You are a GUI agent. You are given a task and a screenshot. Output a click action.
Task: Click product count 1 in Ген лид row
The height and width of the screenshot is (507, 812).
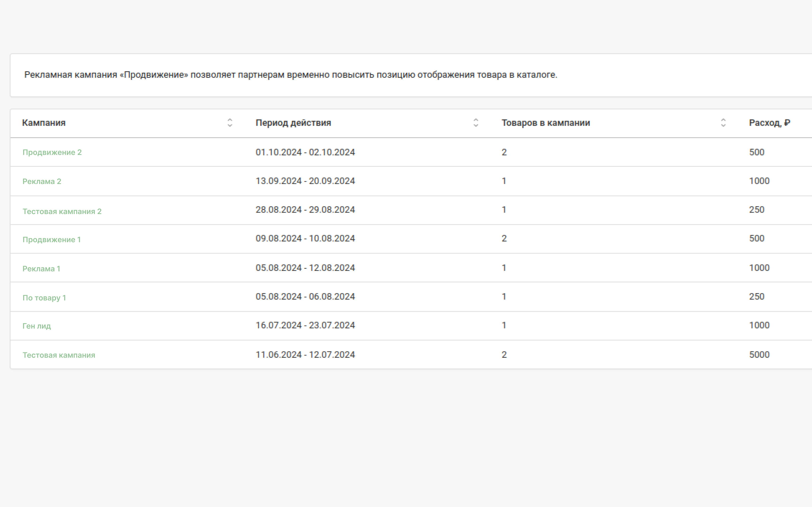(x=504, y=325)
